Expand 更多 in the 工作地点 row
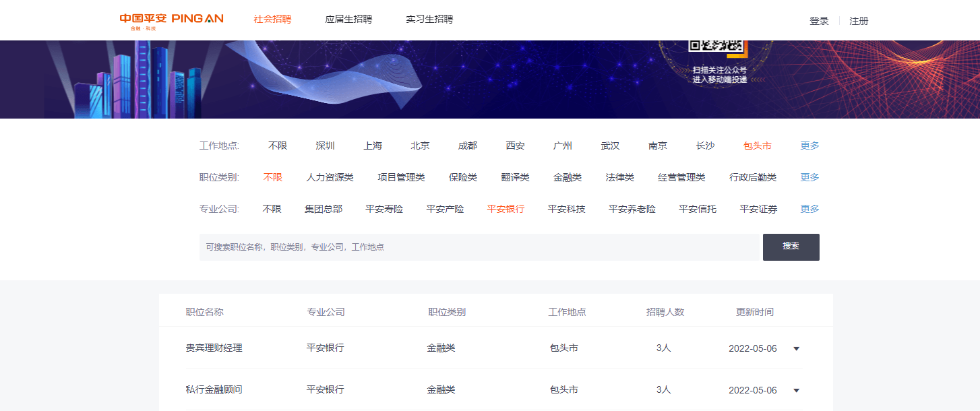The width and height of the screenshot is (980, 411). tap(810, 146)
